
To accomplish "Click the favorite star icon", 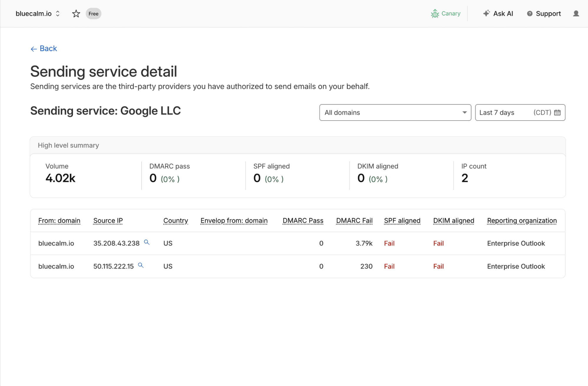I will coord(76,14).
